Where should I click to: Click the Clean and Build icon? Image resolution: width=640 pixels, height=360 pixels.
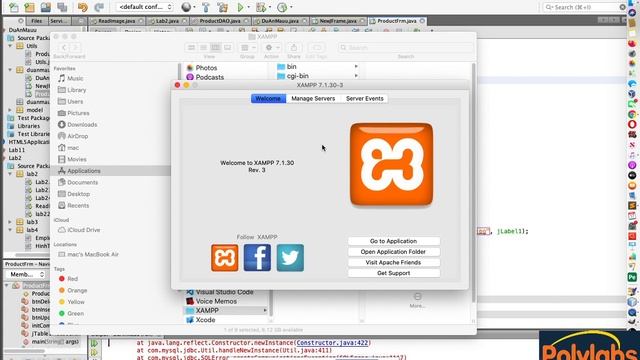point(222,7)
